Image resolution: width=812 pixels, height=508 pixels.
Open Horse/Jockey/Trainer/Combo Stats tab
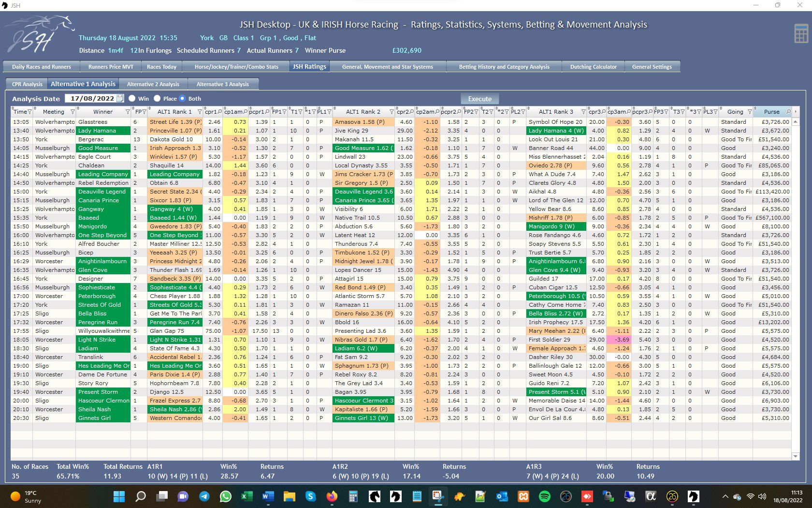236,67
